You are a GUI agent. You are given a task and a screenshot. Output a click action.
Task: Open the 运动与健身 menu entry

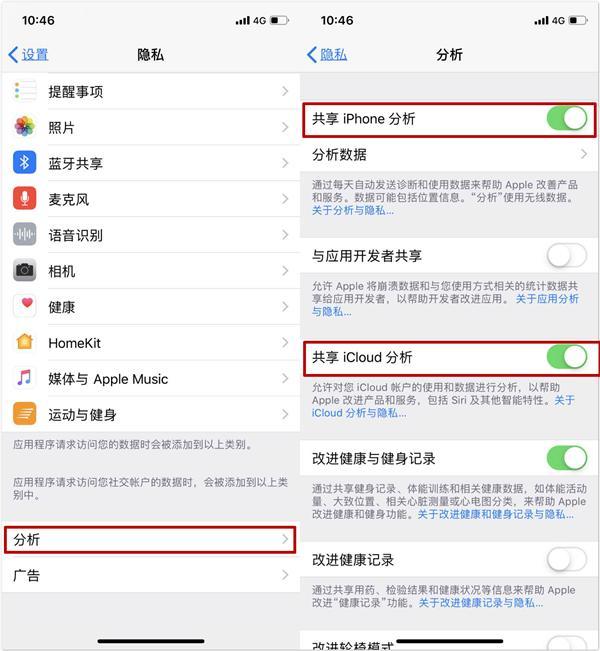150,414
